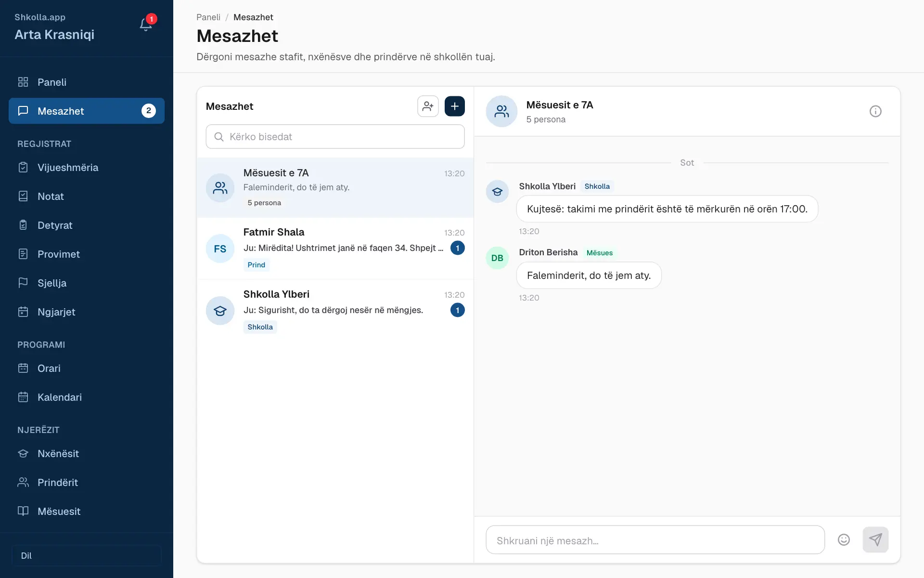Image resolution: width=924 pixels, height=578 pixels.
Task: Click the FS avatar for Fatmir Shala
Action: coord(220,249)
